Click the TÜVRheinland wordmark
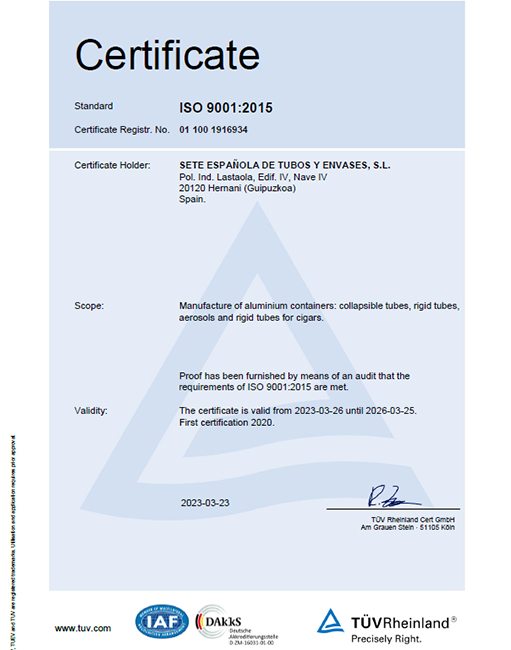 coord(404,623)
